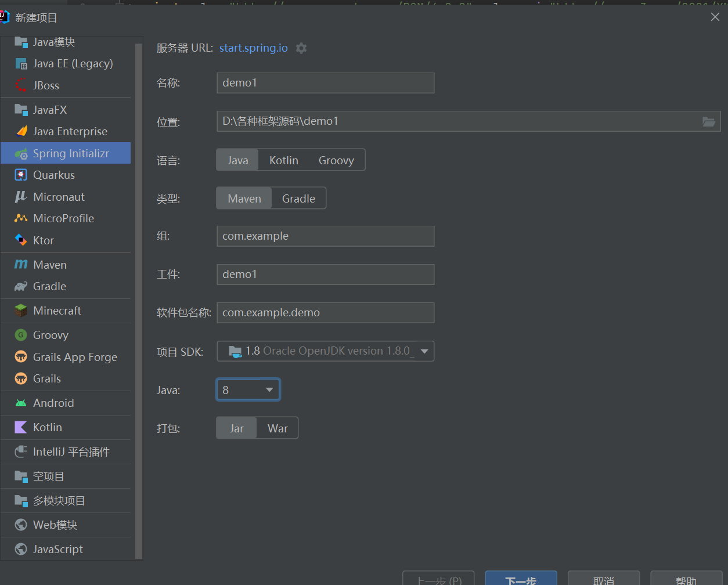Click the Java EE (Legacy) icon
Image resolution: width=728 pixels, height=585 pixels.
pos(21,64)
